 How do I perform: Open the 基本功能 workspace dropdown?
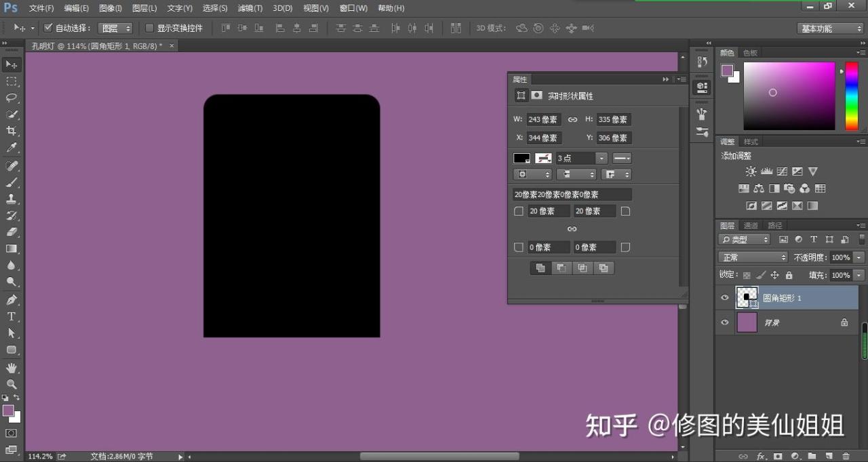[830, 28]
